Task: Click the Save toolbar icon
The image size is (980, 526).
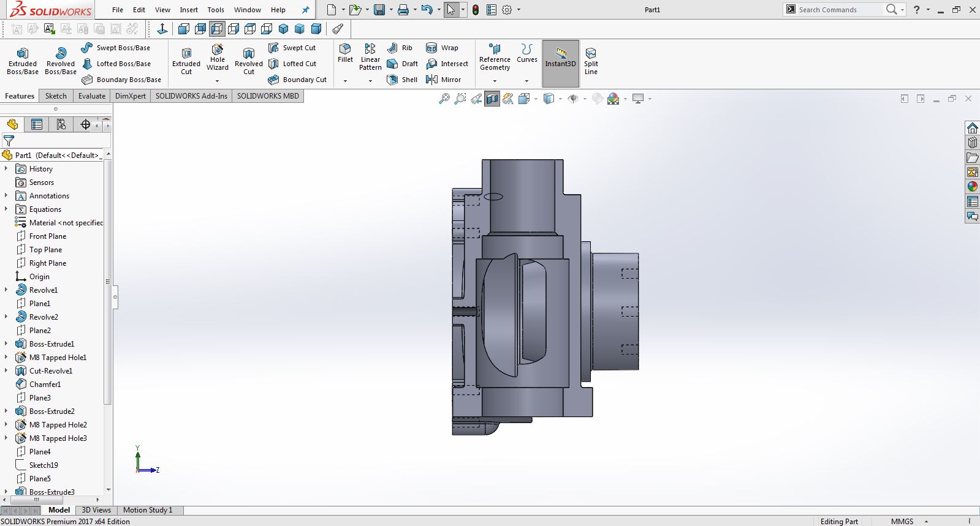Action: pyautogui.click(x=379, y=10)
